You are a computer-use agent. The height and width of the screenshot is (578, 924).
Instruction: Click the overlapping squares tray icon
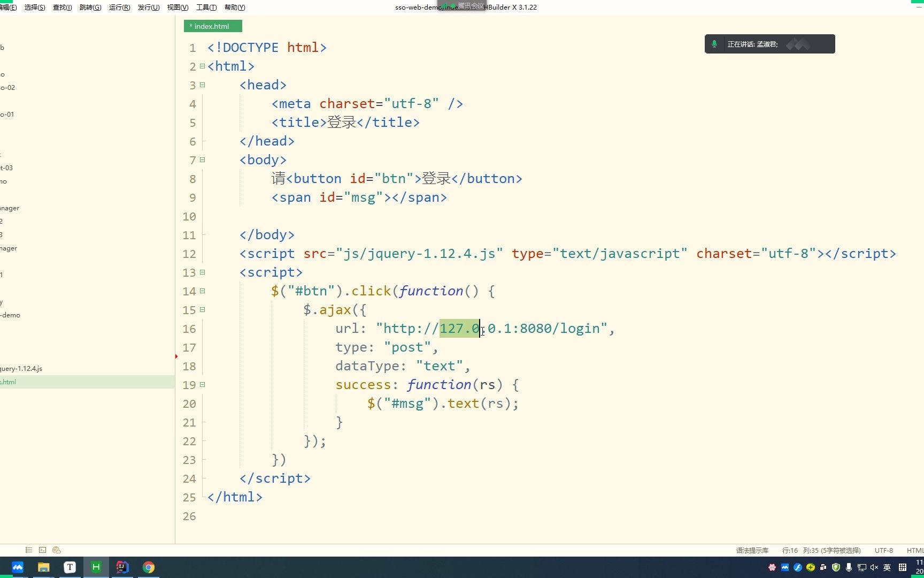pyautogui.click(x=823, y=567)
